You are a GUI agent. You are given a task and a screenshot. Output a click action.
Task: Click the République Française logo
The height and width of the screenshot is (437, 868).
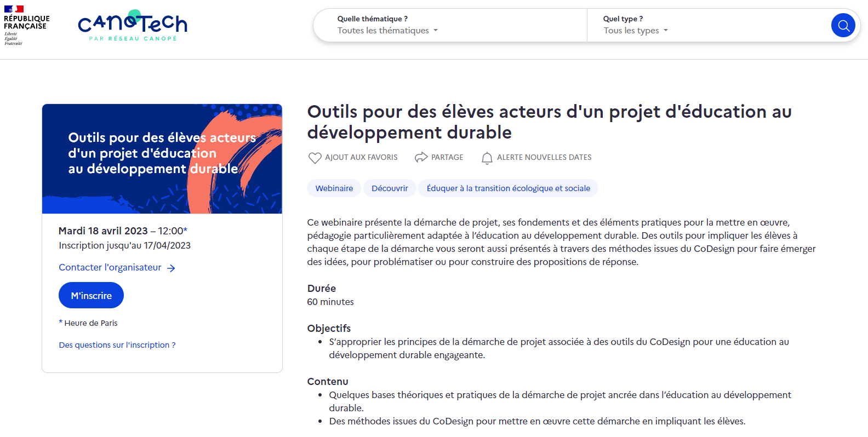coord(26,25)
